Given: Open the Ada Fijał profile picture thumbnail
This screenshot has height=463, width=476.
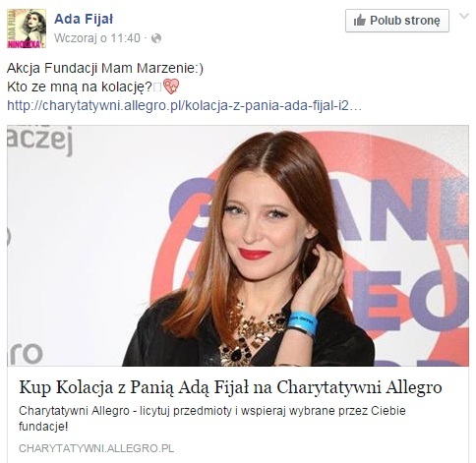Looking at the screenshot, I should pos(27,29).
